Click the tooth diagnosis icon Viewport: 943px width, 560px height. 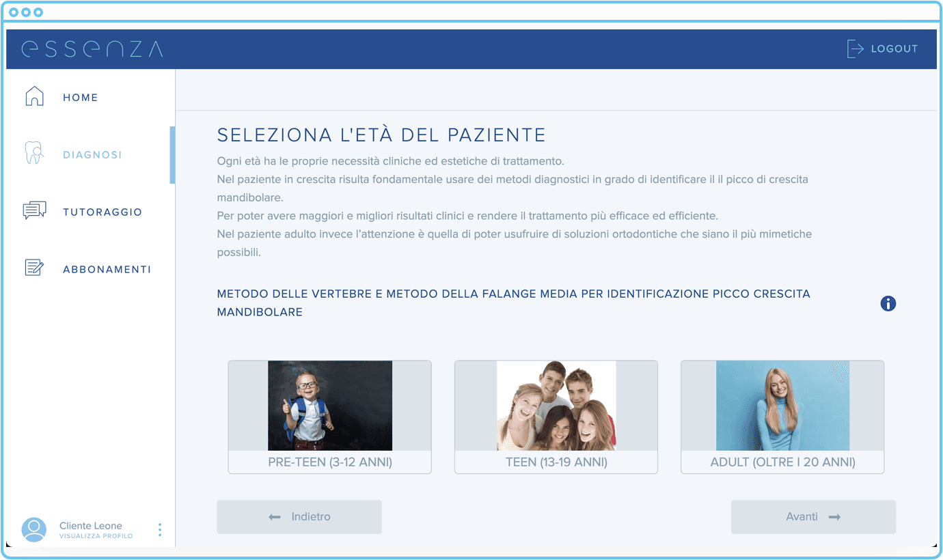coord(34,153)
